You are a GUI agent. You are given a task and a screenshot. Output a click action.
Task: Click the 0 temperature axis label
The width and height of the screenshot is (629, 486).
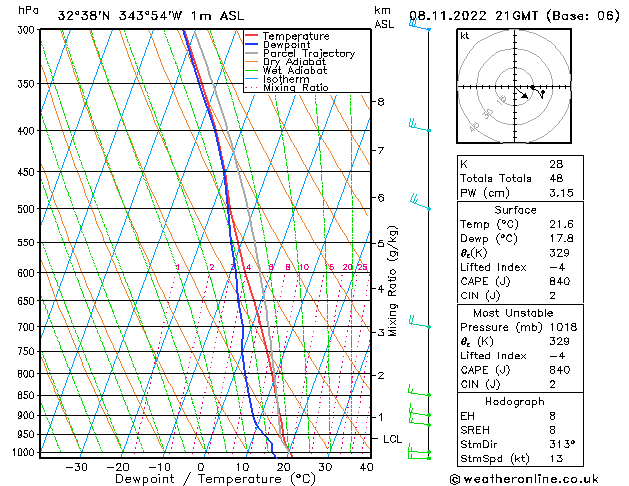[201, 467]
